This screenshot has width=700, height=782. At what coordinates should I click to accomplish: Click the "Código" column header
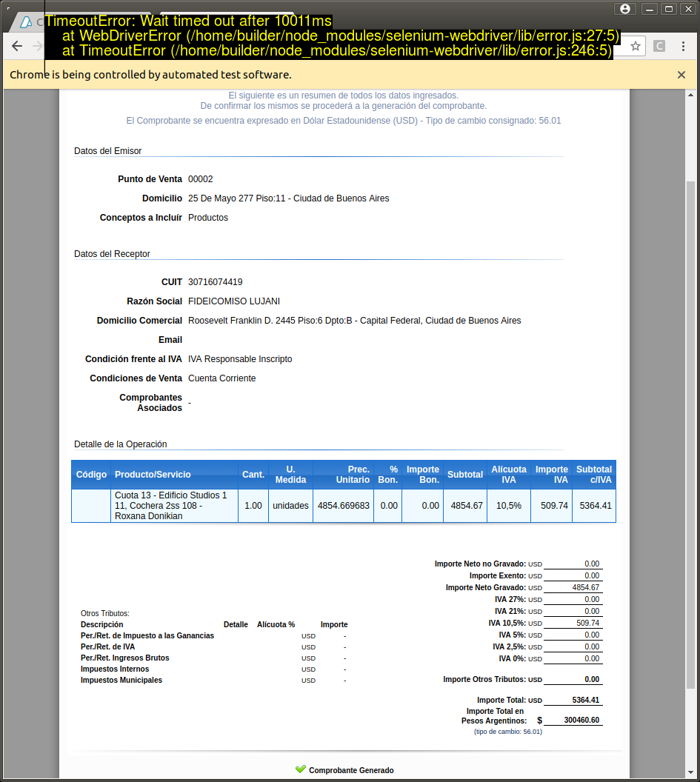(x=91, y=475)
